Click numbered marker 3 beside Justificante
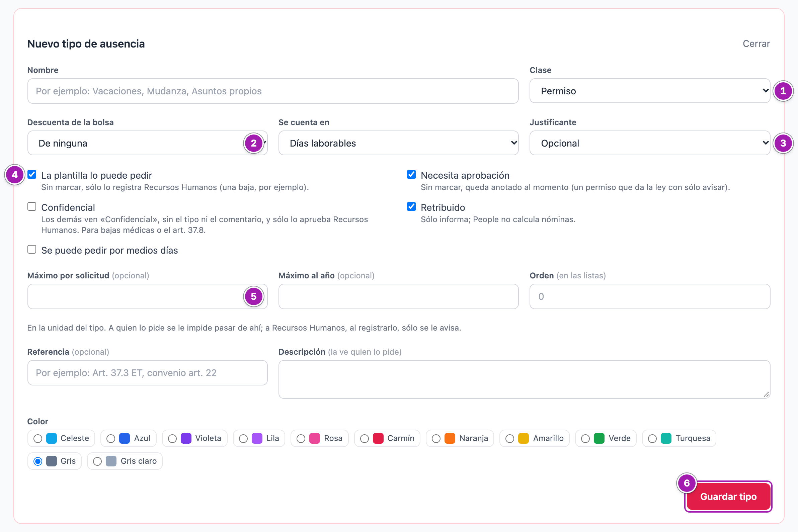 pyautogui.click(x=783, y=143)
